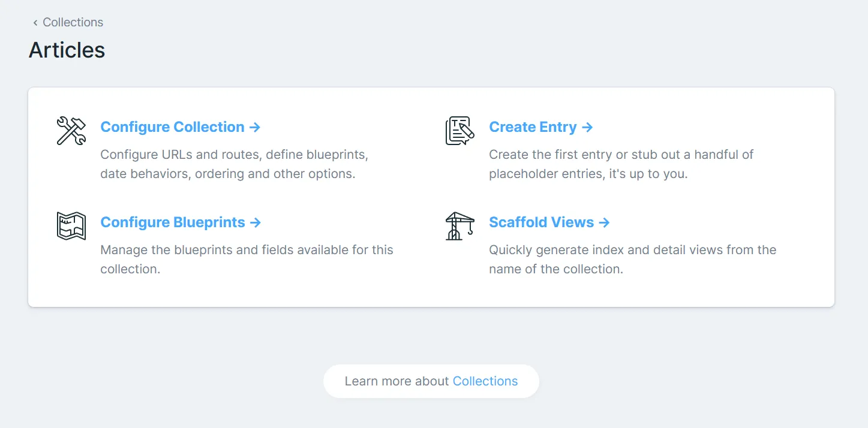This screenshot has width=868, height=428.
Task: Click the construction crane scaffold icon
Action: 459,226
